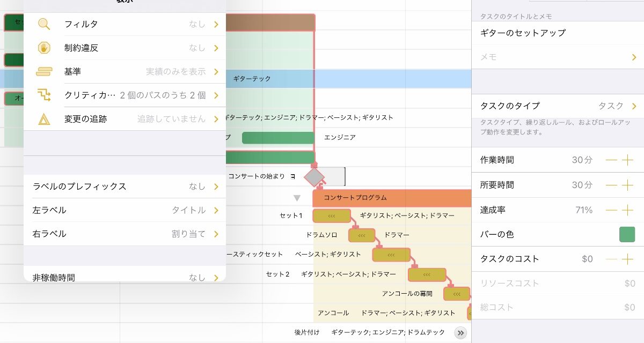The height and width of the screenshot is (343, 644).
Task: Click the critical path icon
Action: pyautogui.click(x=44, y=95)
